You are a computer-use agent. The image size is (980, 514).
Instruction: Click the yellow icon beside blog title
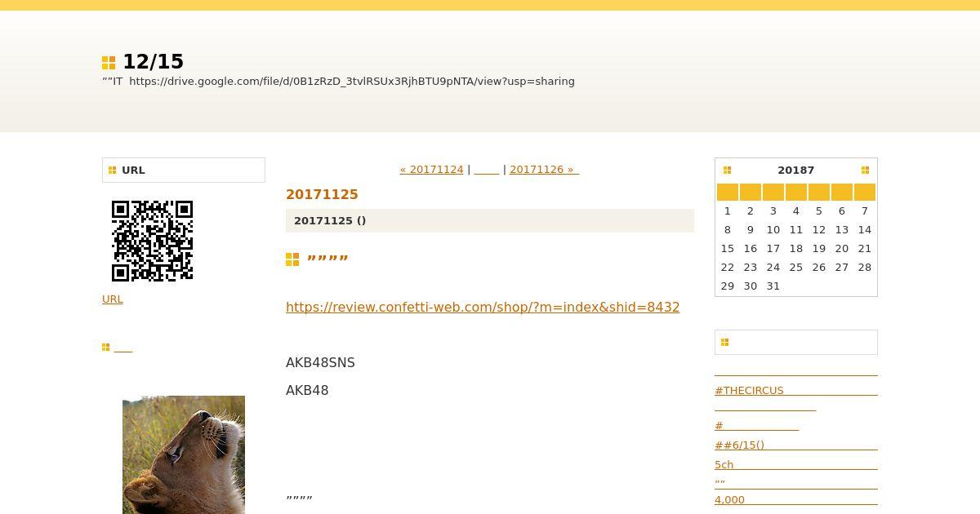click(109, 63)
